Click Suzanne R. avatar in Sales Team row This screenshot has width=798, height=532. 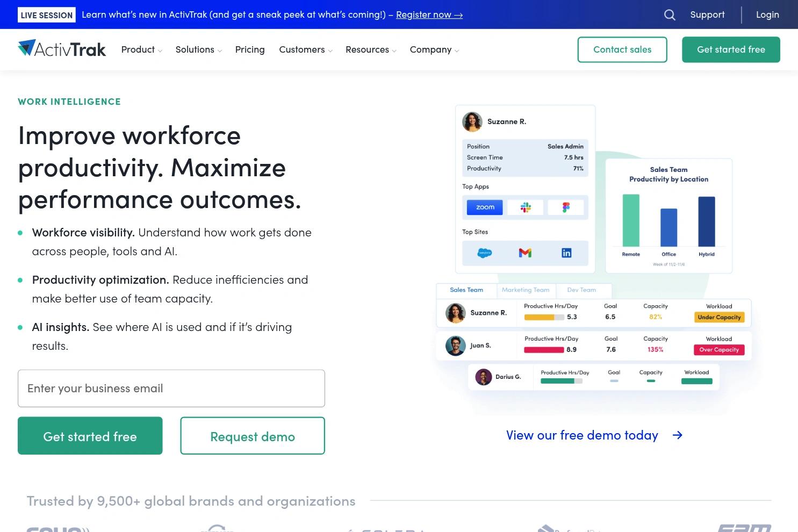coord(456,313)
